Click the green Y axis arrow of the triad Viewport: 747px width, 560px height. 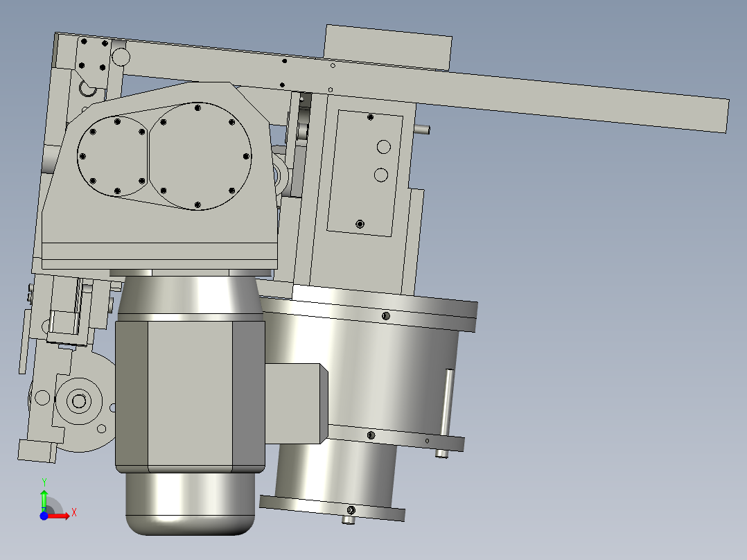pyautogui.click(x=44, y=500)
